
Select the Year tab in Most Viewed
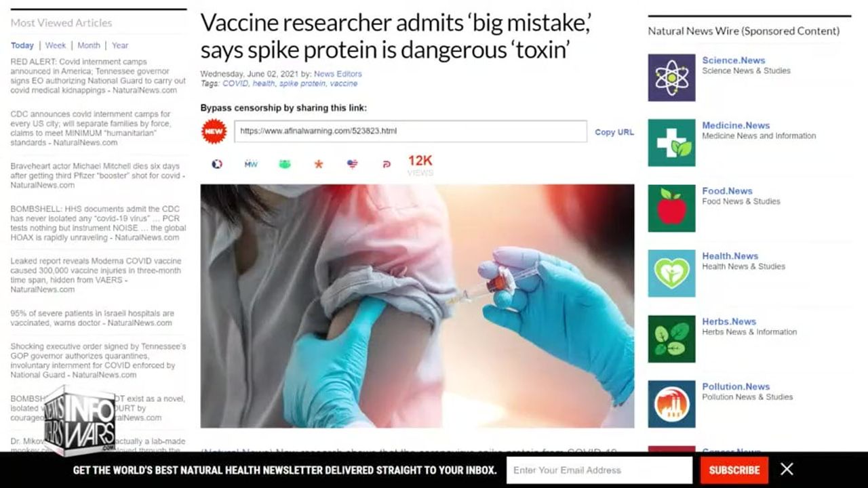120,45
